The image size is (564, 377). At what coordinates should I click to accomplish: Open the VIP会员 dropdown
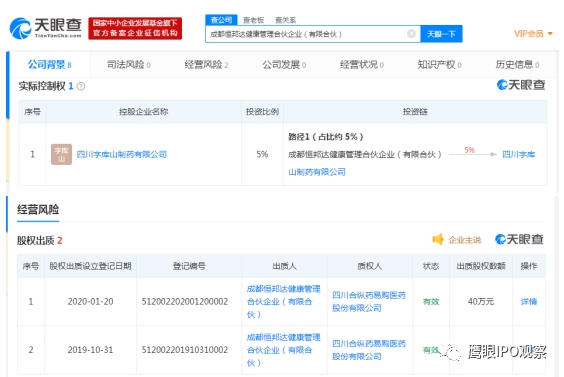(x=533, y=34)
